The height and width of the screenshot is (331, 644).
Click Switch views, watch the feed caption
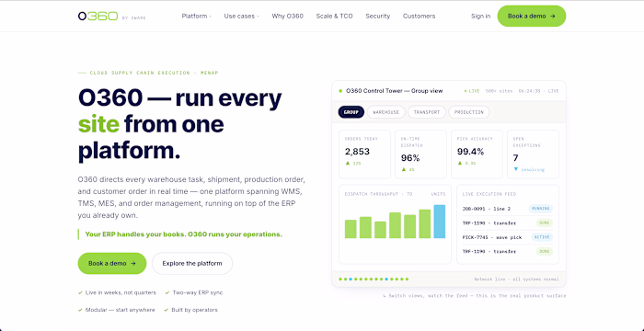pos(474,296)
